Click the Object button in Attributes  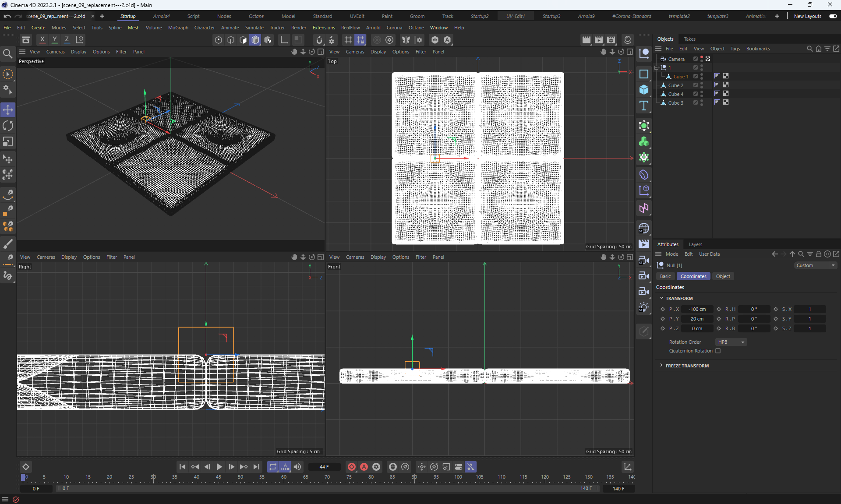coord(723,276)
